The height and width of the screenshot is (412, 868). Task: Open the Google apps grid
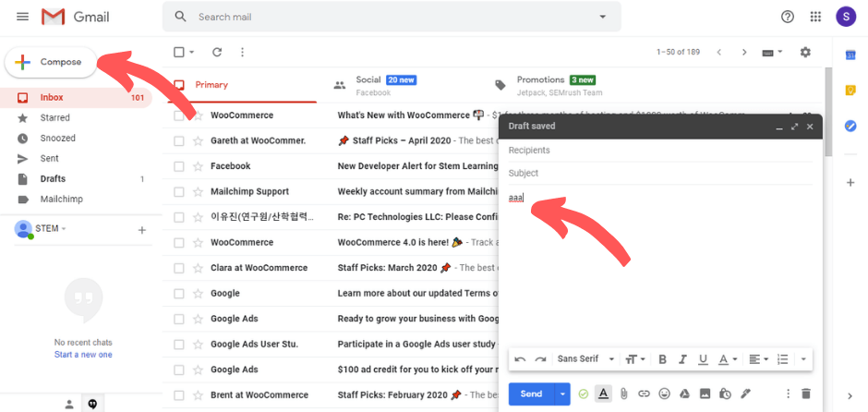tap(815, 17)
